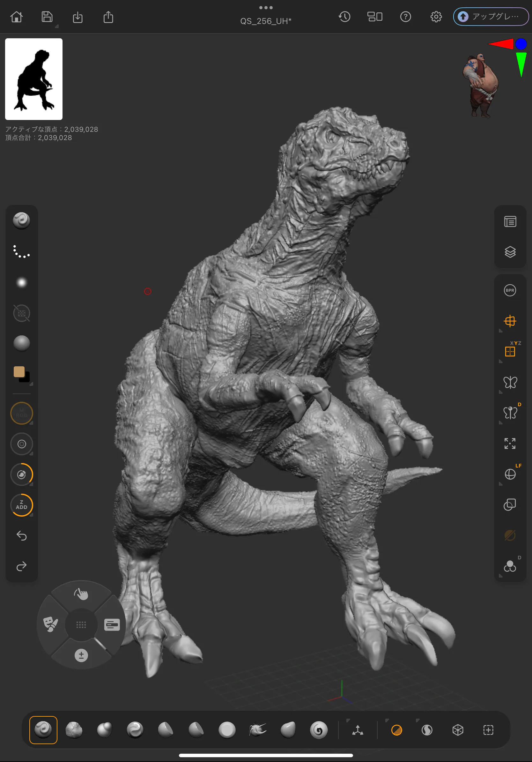
Task: Click the upgrade button
Action: [x=491, y=17]
